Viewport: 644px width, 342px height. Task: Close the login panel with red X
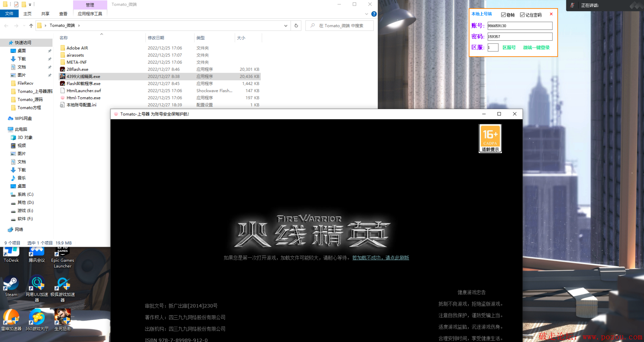pos(551,14)
